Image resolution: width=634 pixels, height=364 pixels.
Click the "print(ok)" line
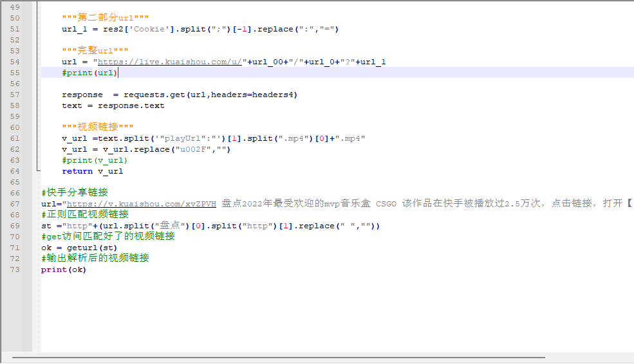[64, 269]
